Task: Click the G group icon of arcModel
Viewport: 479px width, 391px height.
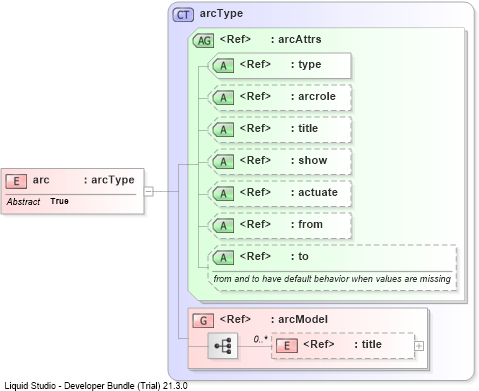Action: [x=203, y=321]
